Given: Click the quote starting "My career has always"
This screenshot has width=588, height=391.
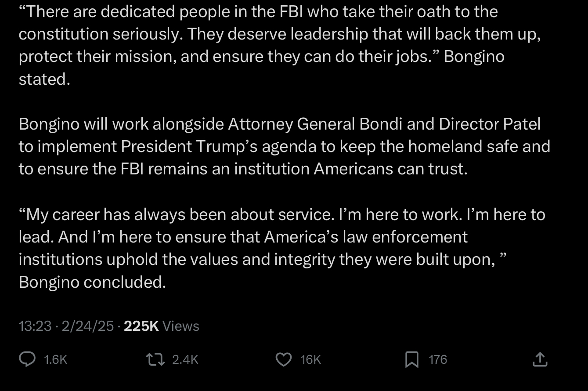Looking at the screenshot, I should click(282, 248).
